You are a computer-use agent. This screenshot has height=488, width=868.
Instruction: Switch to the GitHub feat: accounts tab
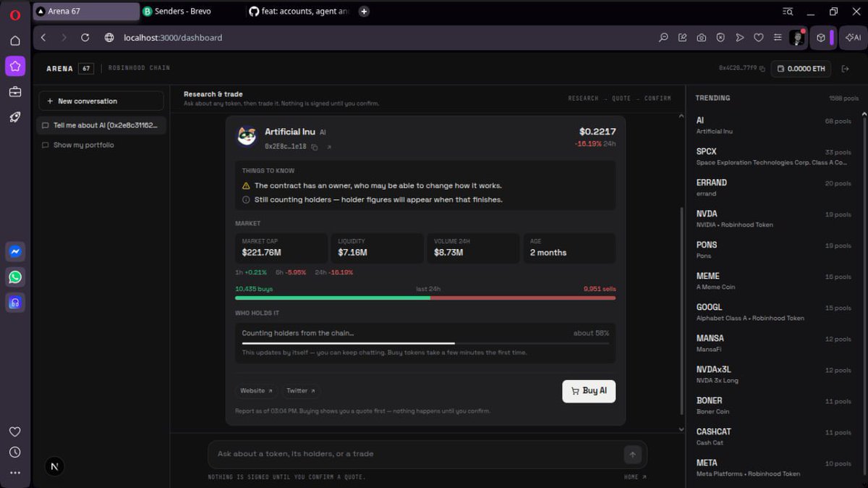pos(299,11)
